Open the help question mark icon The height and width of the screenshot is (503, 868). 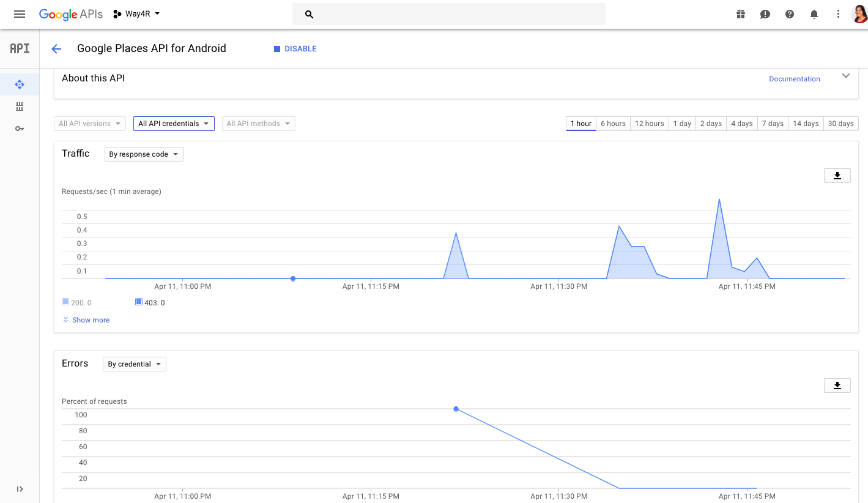point(790,14)
